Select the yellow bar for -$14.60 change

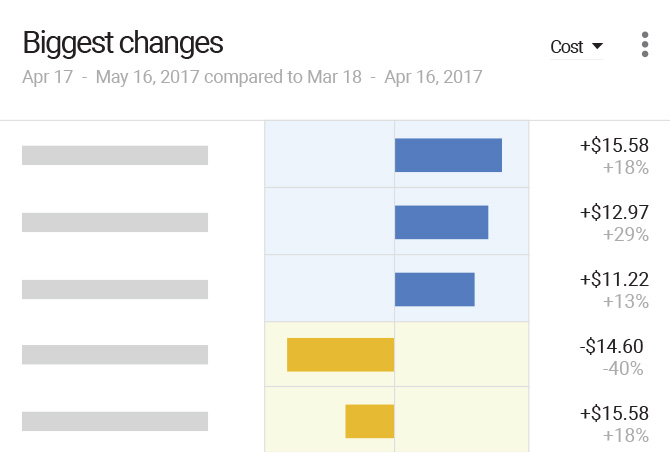click(x=340, y=355)
